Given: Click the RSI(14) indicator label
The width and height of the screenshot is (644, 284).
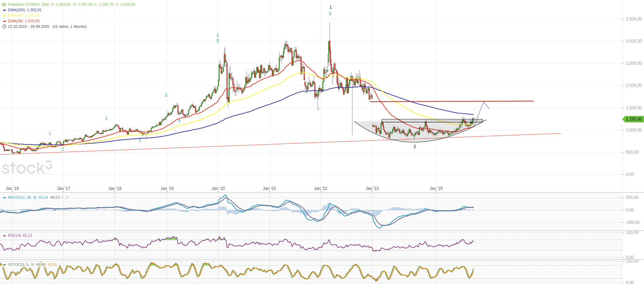Looking at the screenshot, I should 15,236.
